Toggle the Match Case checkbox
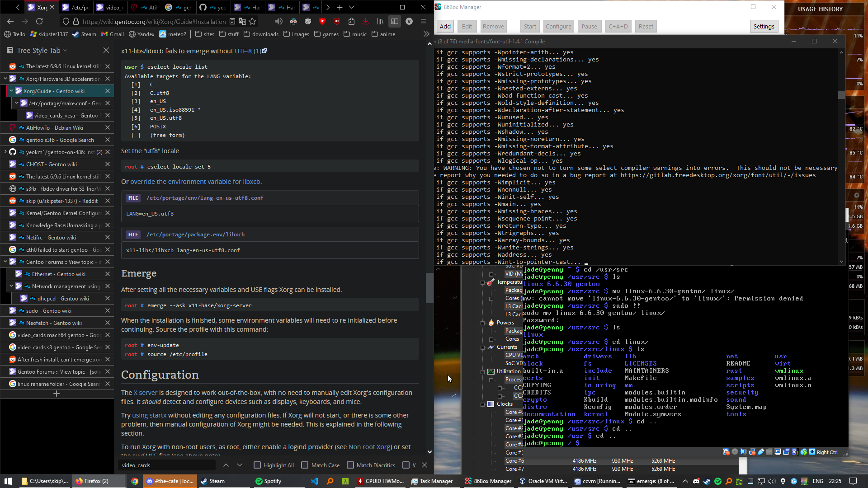Screen dimensions: 868x488 click(305, 465)
